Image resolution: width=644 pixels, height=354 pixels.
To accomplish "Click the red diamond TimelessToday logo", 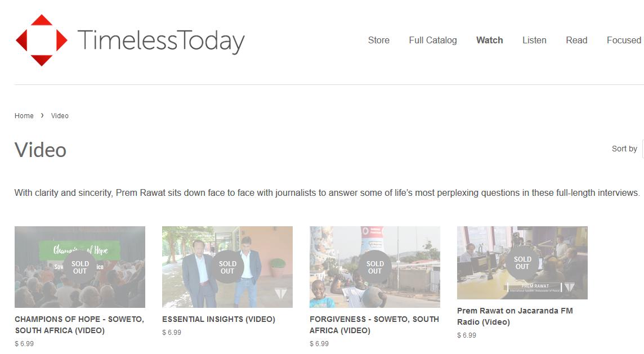I will pos(41,40).
